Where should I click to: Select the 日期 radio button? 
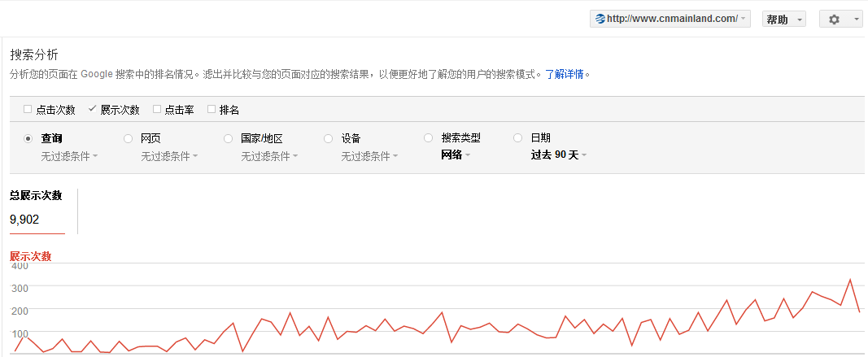point(517,137)
